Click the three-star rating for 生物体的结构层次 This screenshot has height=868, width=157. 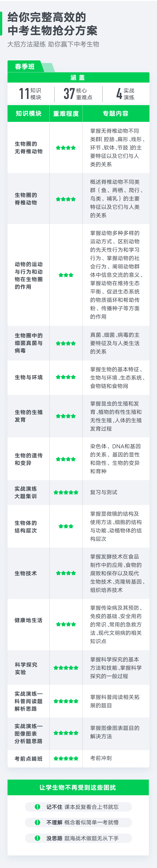(x=66, y=526)
